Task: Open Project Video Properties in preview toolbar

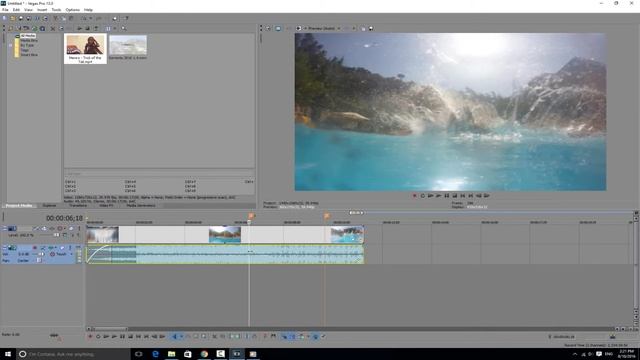Action: point(268,28)
